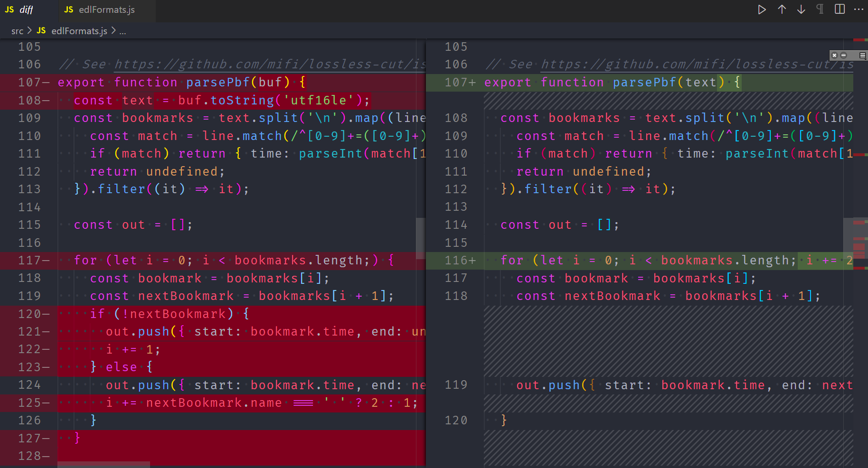Open the More Actions ellipsis menu
This screenshot has height=468, width=868.
point(859,9)
